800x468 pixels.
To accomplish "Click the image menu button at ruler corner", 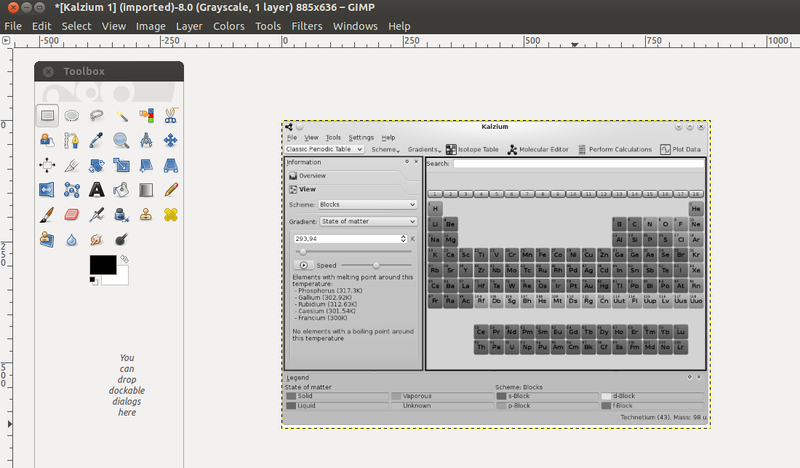I will coord(6,40).
